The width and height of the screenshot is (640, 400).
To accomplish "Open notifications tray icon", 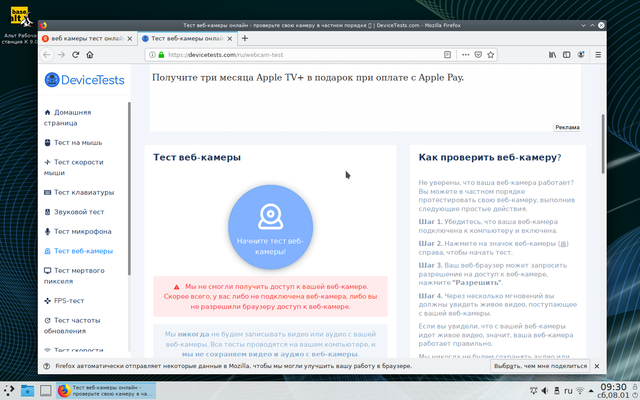I will click(533, 391).
